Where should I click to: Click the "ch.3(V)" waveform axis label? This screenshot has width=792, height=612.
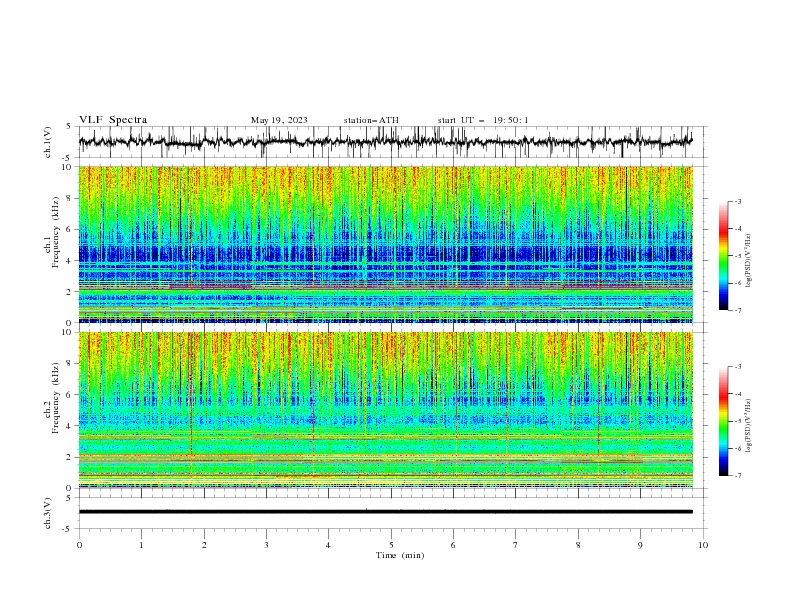(x=48, y=513)
